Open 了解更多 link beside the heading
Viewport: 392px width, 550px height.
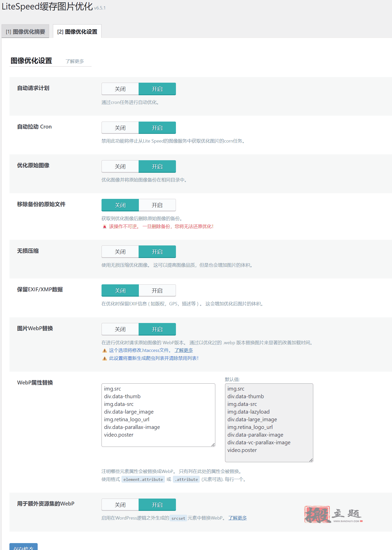[75, 61]
